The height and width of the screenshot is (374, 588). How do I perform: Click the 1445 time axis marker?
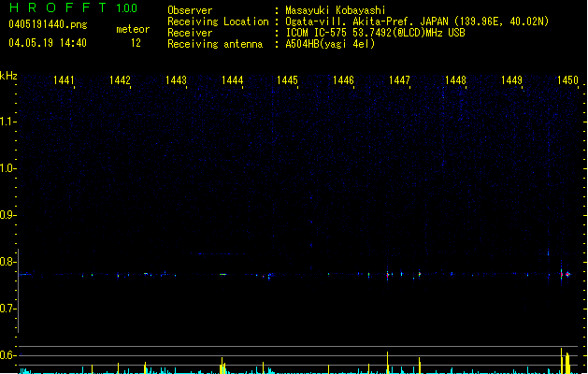coord(287,79)
